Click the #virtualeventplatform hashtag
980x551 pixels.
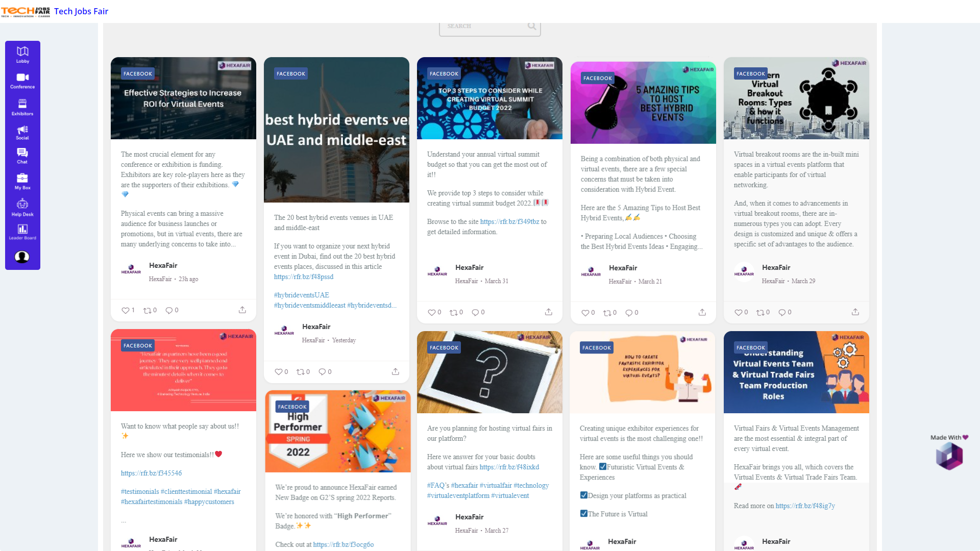point(458,496)
